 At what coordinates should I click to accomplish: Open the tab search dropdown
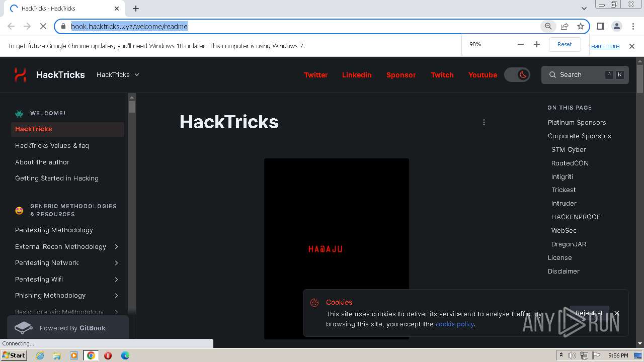pyautogui.click(x=584, y=9)
